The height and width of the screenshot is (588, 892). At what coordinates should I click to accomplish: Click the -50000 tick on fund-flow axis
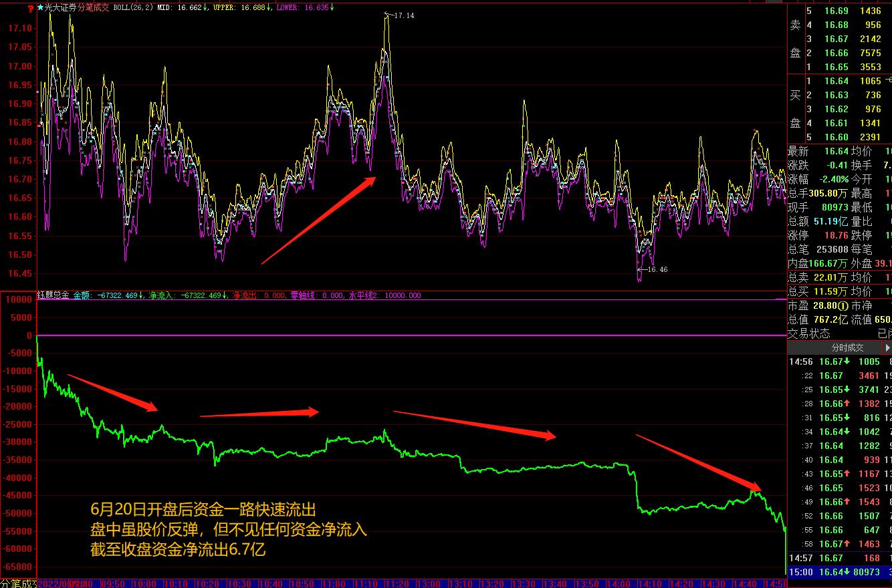point(17,513)
